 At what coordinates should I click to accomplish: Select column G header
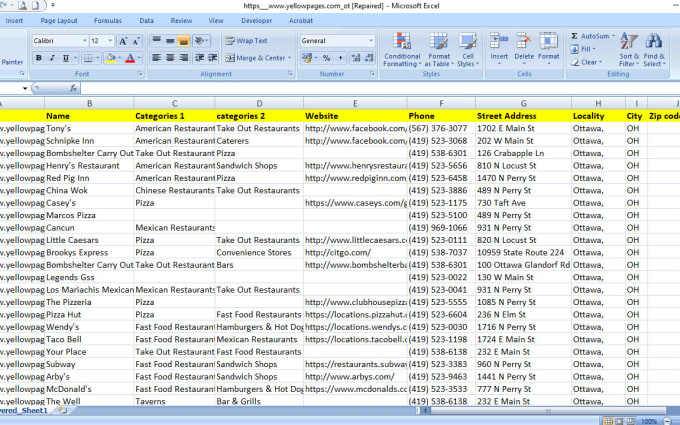(x=523, y=103)
